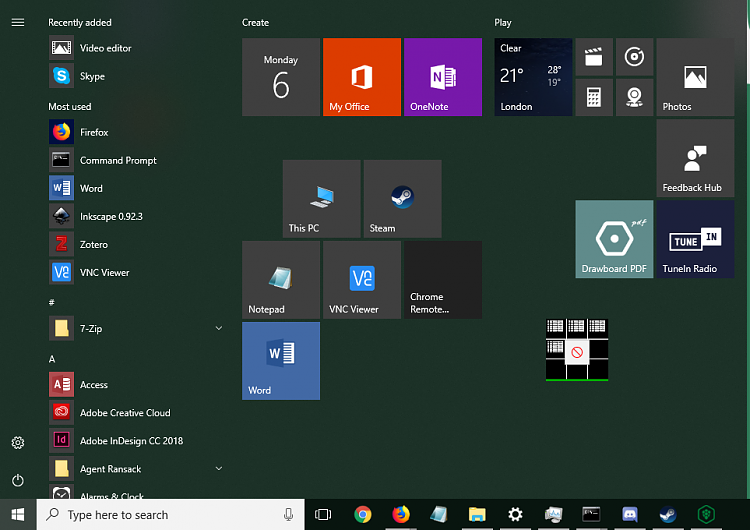
Task: Open Command Prompt on the taskbar
Action: [x=591, y=515]
